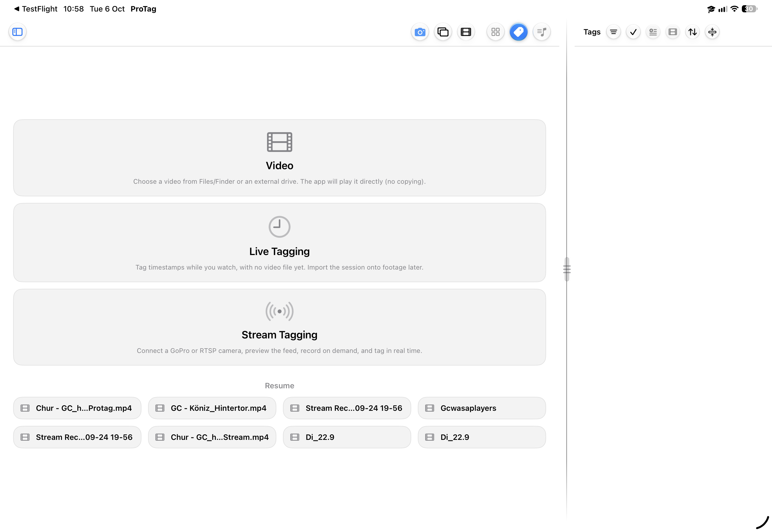Viewport: 772px width, 532px height.
Task: Tap the graduation cap status icon
Action: (711, 9)
